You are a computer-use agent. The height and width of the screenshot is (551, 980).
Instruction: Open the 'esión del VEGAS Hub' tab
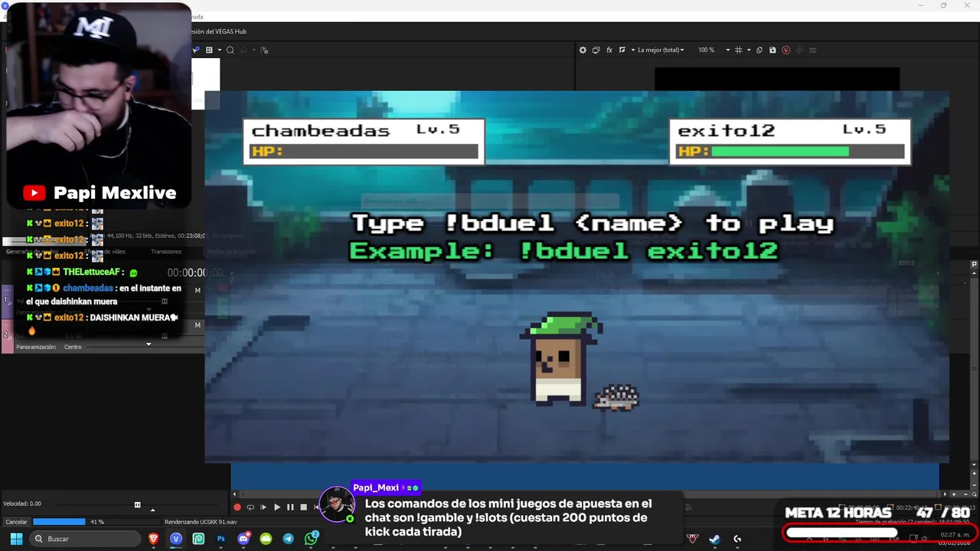coord(218,31)
